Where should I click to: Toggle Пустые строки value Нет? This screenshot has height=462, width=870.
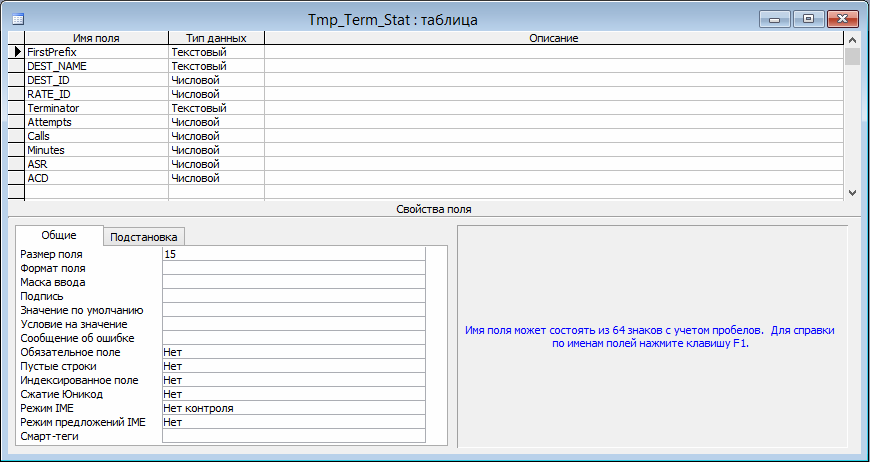coord(294,366)
